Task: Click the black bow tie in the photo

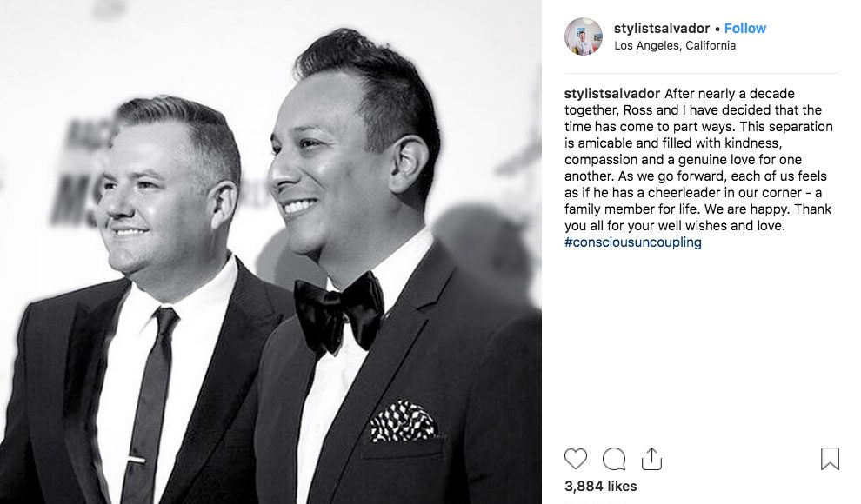Action: [x=337, y=311]
